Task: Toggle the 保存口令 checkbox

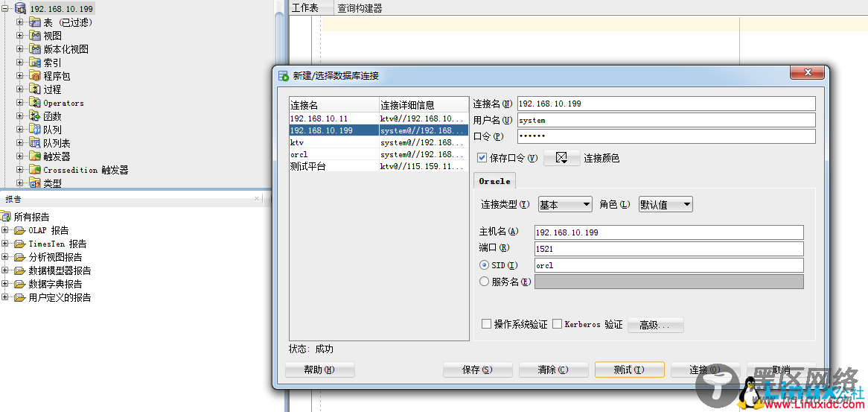Action: [x=482, y=158]
